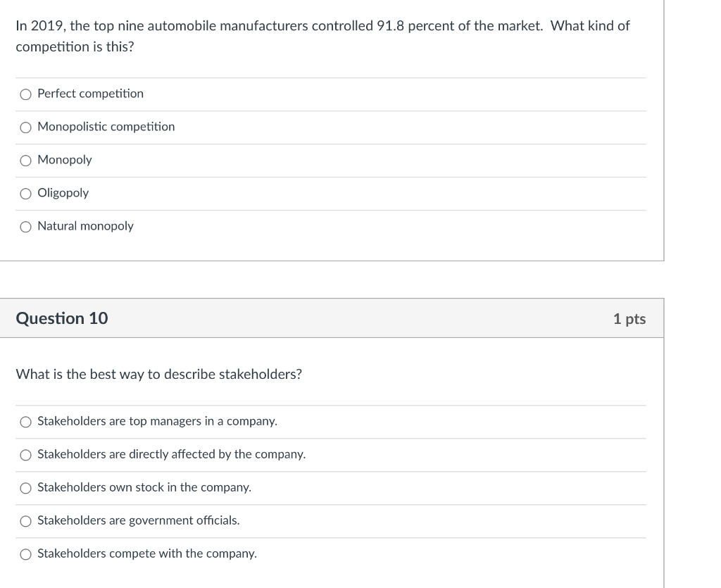721x588 pixels.
Task: Choose 'Stakeholders compete with the company'
Action: pos(25,553)
